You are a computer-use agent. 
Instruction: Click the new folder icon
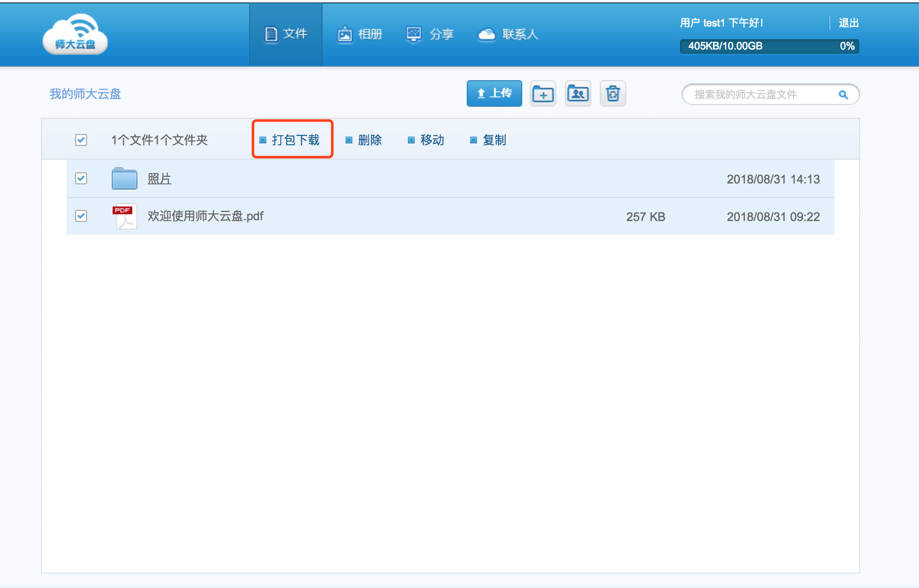(543, 93)
